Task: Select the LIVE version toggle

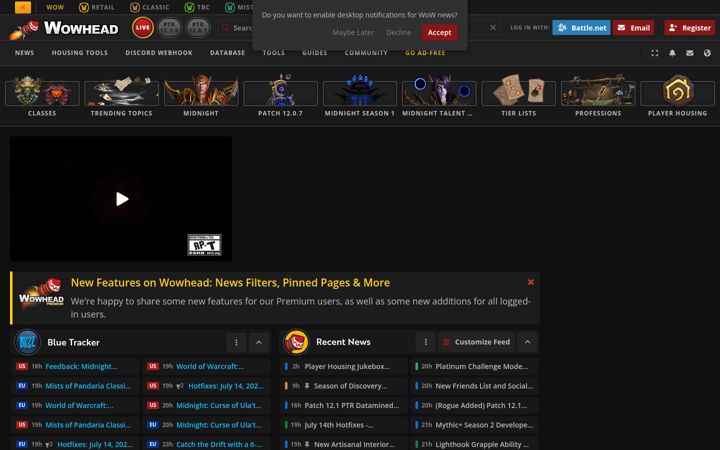Action: (x=143, y=28)
